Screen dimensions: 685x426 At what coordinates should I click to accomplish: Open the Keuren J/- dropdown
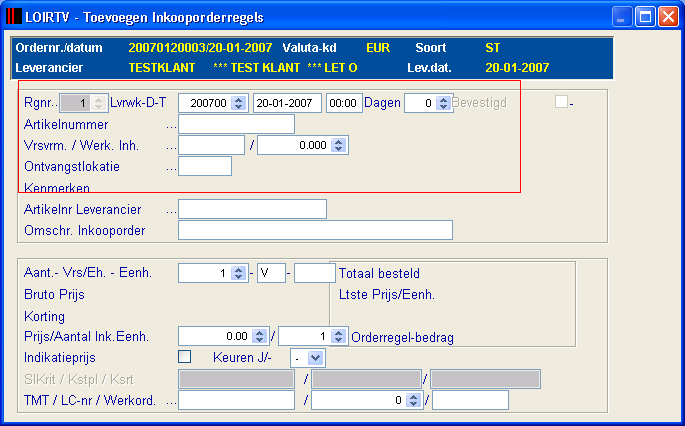(315, 358)
